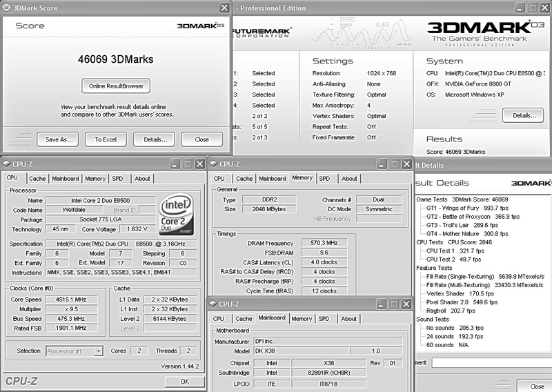Viewport: 552px width, 392px height.
Task: Minimize the memory CPU-Z window
Action: [x=382, y=164]
